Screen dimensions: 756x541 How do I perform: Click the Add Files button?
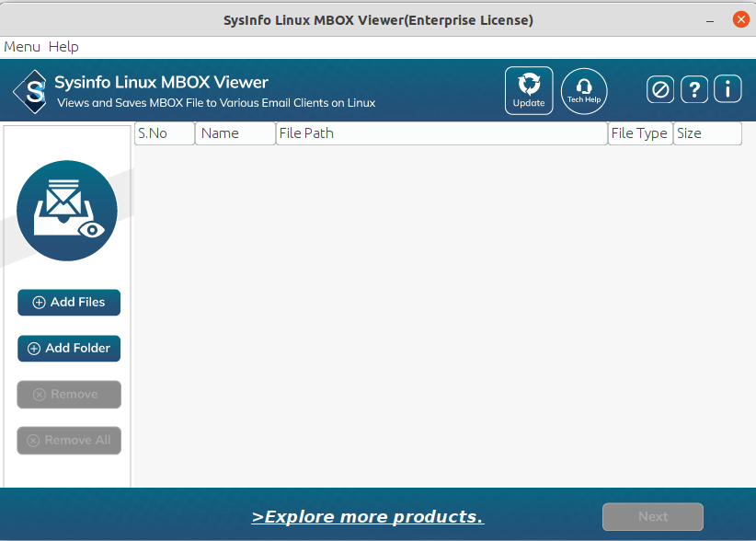pos(69,303)
